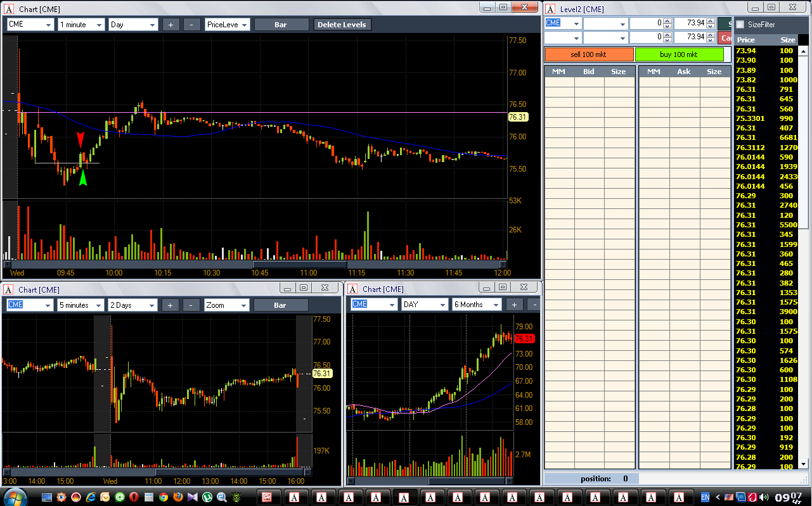This screenshot has width=812, height=506.
Task: Open uTorrent from the taskbar
Action: pos(207,497)
